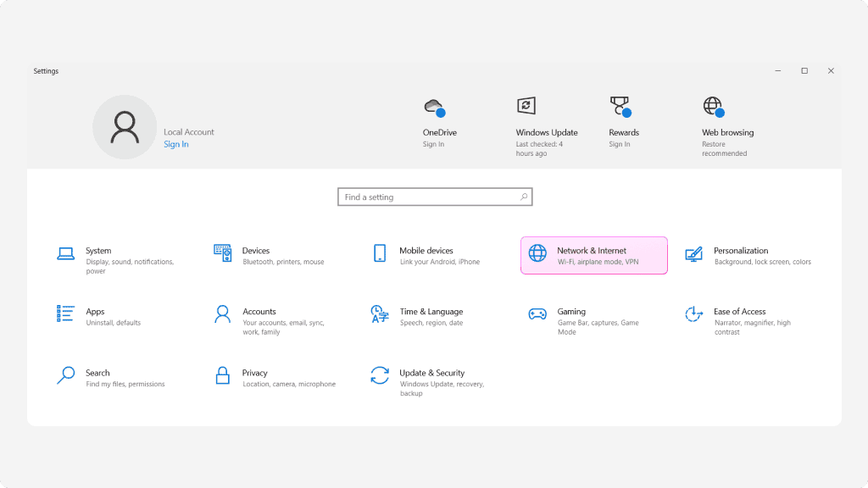The height and width of the screenshot is (488, 868).
Task: Open Network & Internet globe icon
Action: pos(537,254)
